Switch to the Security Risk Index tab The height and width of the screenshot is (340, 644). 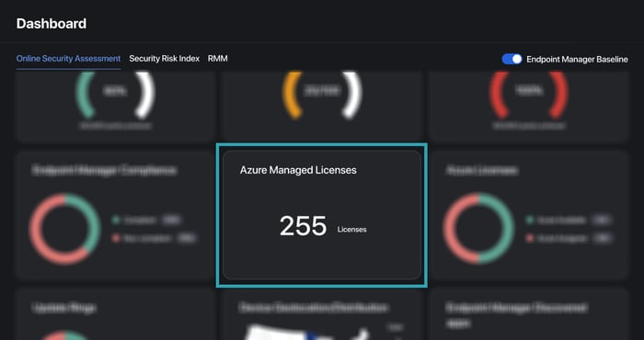pos(165,59)
